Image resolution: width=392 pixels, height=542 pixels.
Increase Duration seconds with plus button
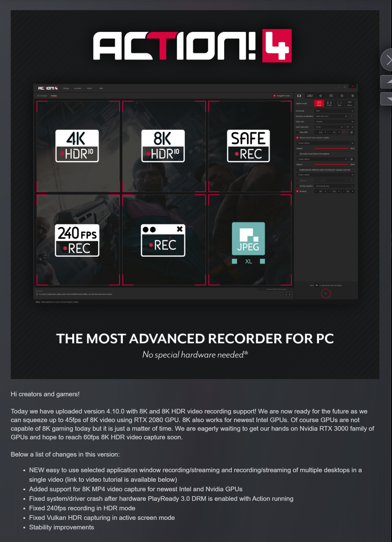point(353,191)
